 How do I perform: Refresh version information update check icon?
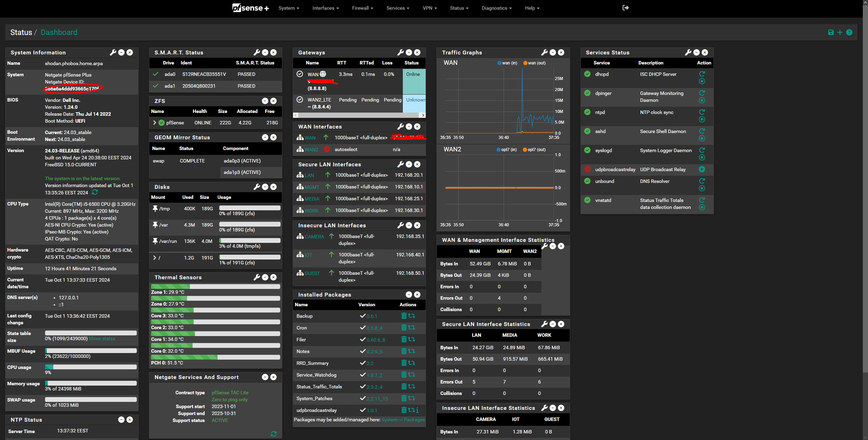[95, 192]
